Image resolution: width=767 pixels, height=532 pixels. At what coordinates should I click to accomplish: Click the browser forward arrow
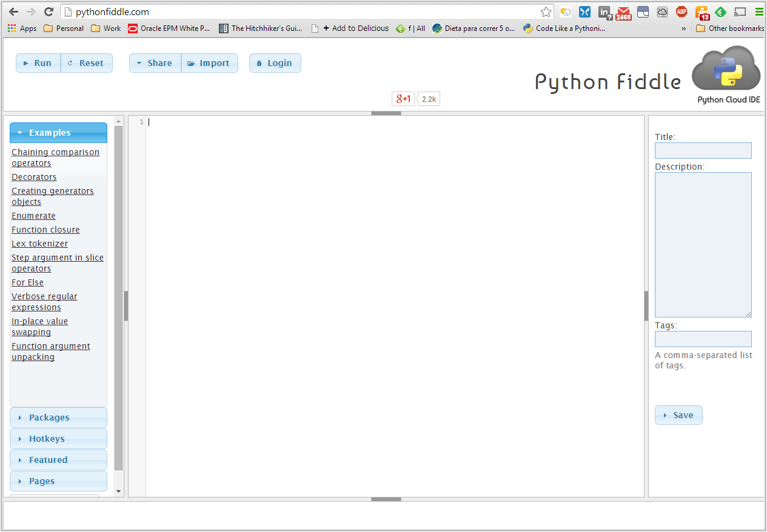[32, 12]
